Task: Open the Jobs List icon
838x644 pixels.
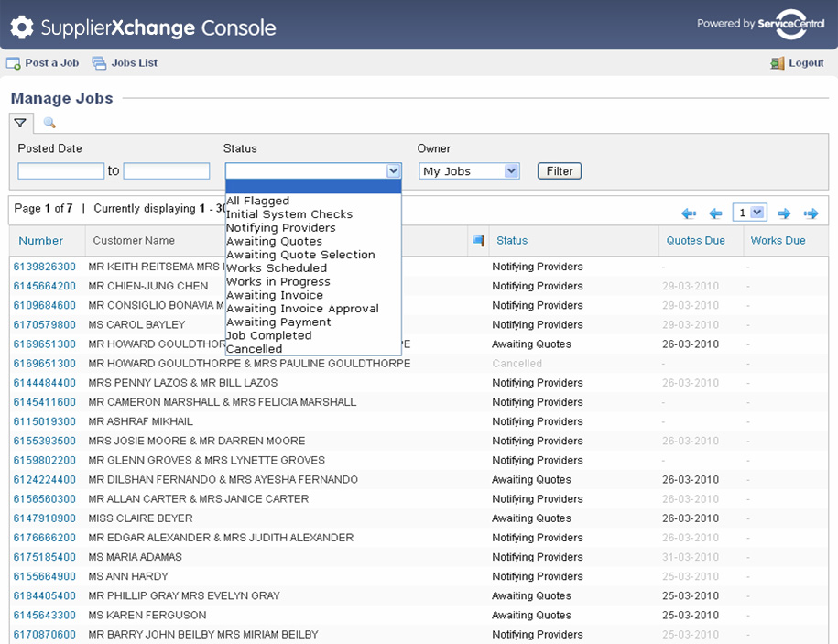Action: coord(99,63)
